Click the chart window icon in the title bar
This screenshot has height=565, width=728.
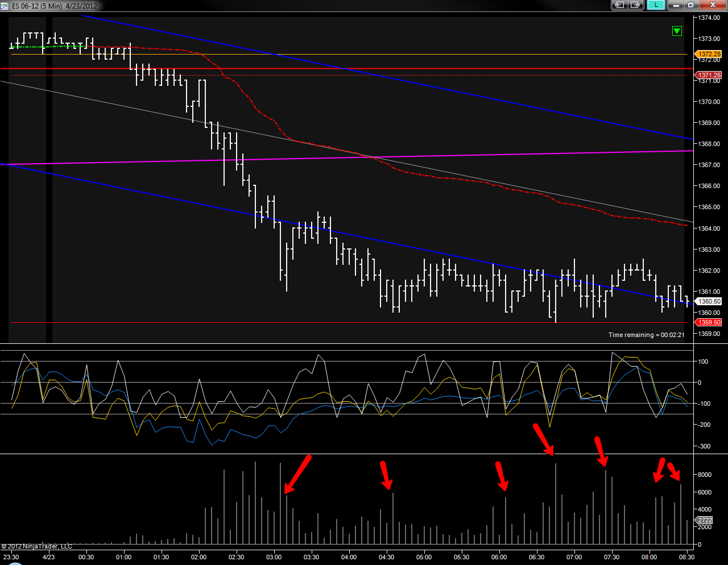tap(5, 6)
